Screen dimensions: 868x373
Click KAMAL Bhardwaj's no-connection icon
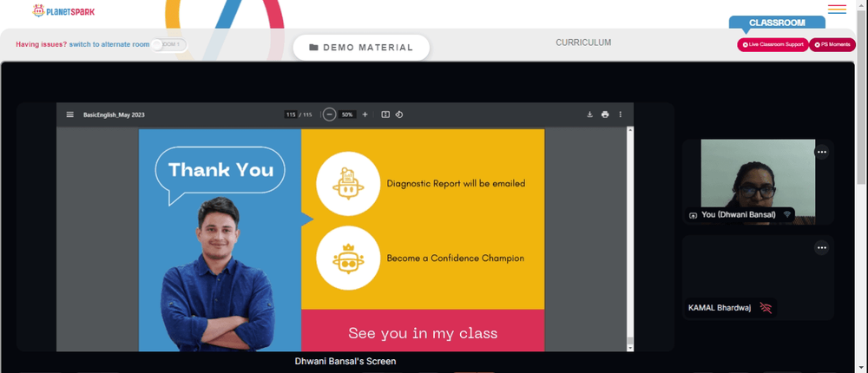coord(766,308)
